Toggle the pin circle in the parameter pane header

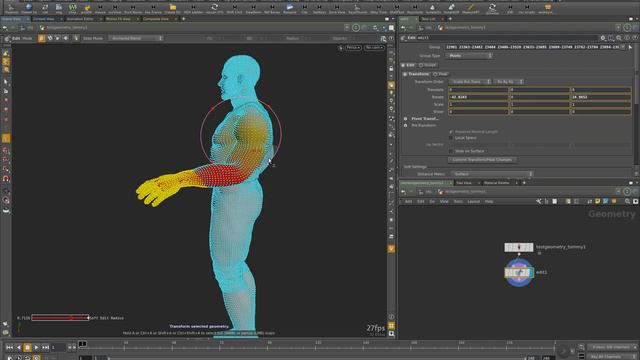[x=627, y=28]
